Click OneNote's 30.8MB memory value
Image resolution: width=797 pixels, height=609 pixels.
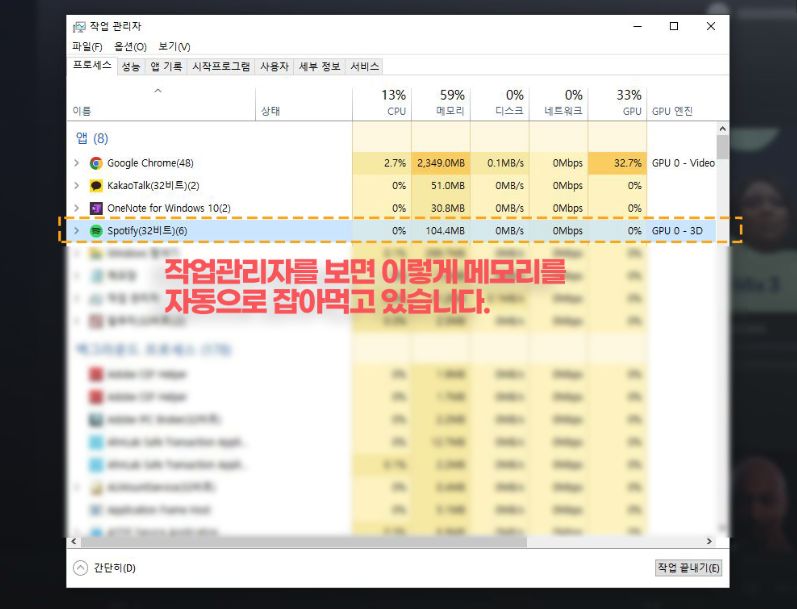pos(441,208)
